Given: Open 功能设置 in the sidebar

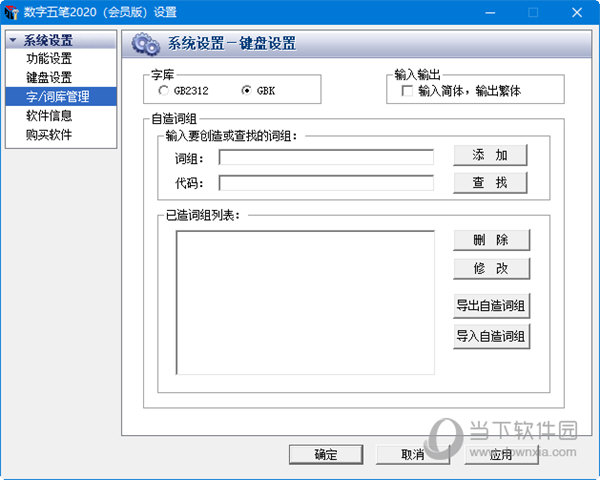Looking at the screenshot, I should tap(49, 59).
